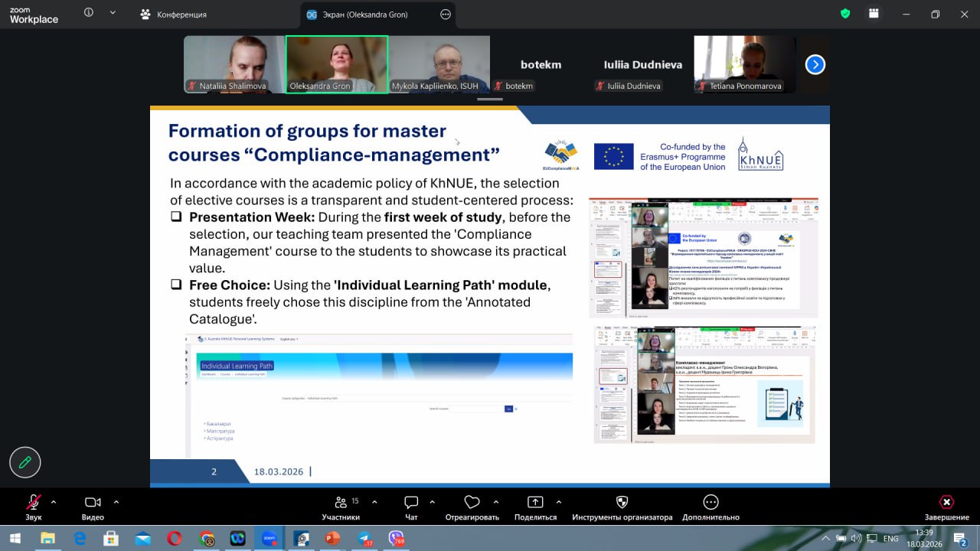Open the Zoom Workplace dropdown chevron

pos(113,13)
